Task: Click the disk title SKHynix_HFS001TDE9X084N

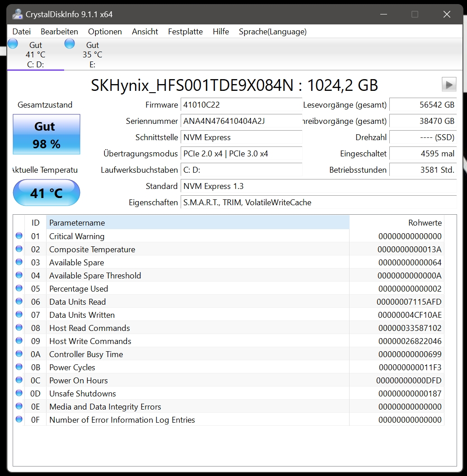Action: click(x=192, y=85)
